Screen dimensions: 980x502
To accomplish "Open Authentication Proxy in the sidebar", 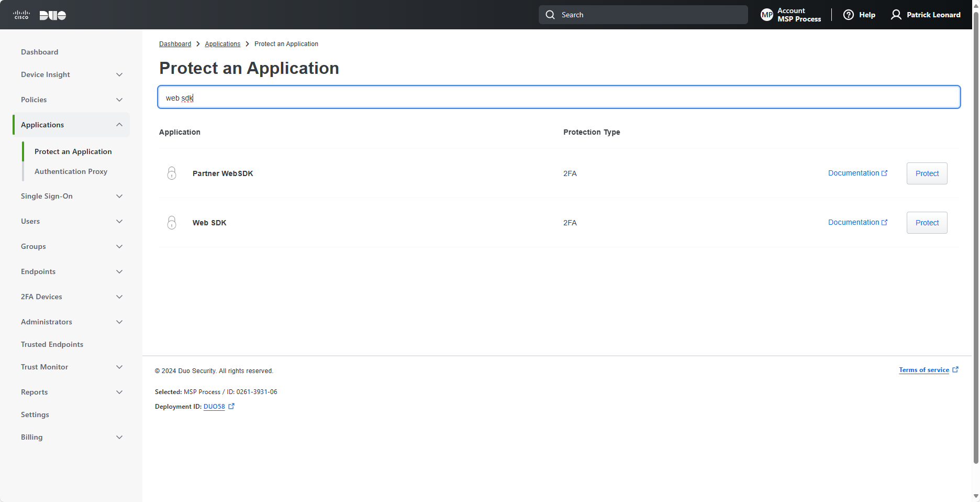I will (x=71, y=171).
